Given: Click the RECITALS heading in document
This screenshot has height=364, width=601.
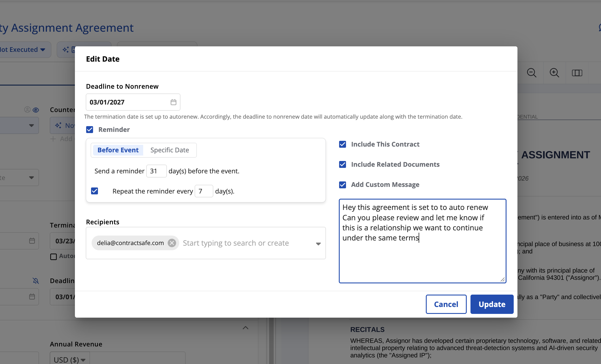Looking at the screenshot, I should point(367,329).
